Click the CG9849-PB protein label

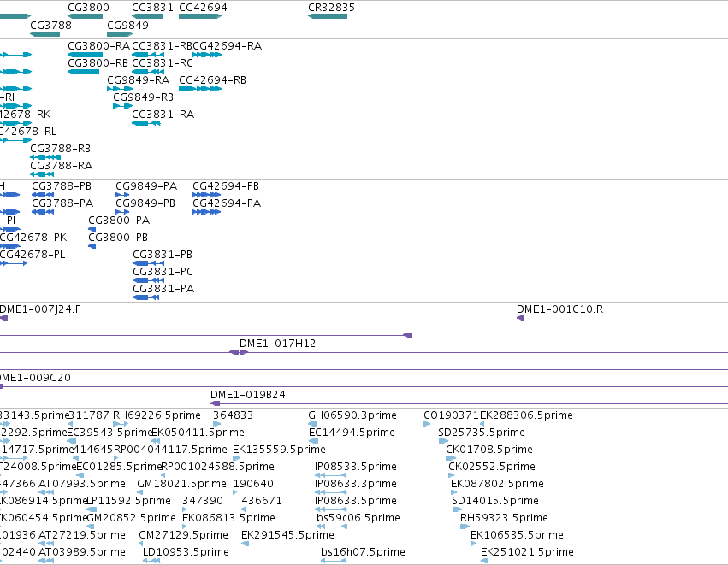point(145,203)
